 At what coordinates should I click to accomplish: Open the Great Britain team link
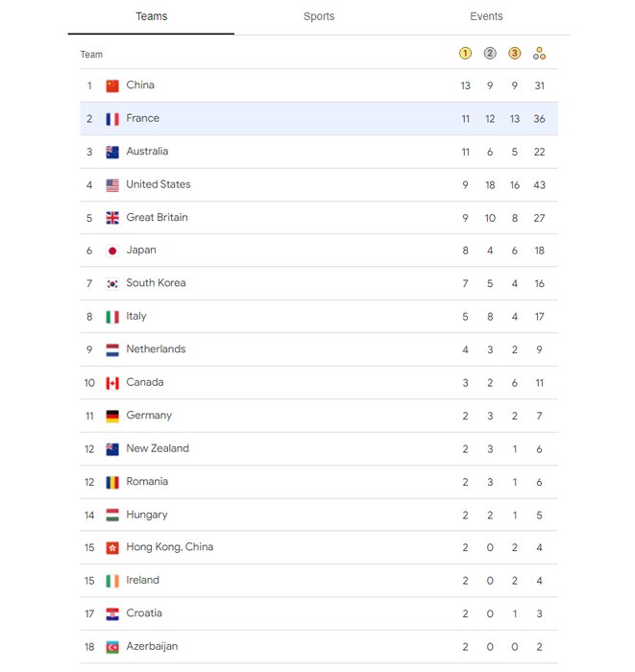click(x=157, y=218)
